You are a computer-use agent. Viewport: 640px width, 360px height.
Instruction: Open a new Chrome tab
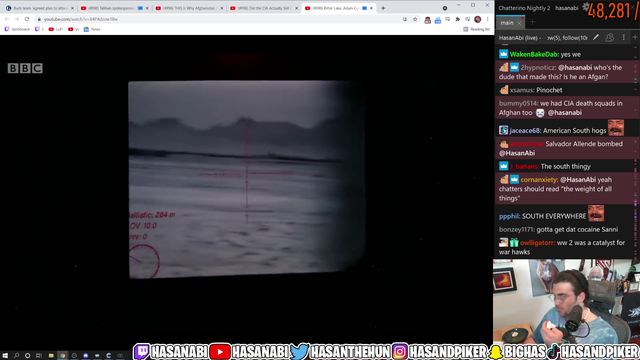coord(383,8)
